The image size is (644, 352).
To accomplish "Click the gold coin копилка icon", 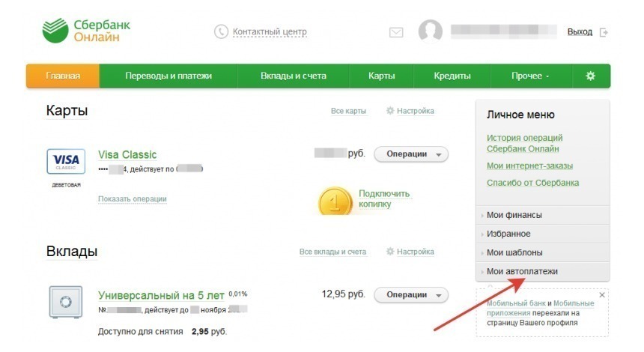I will [x=335, y=201].
